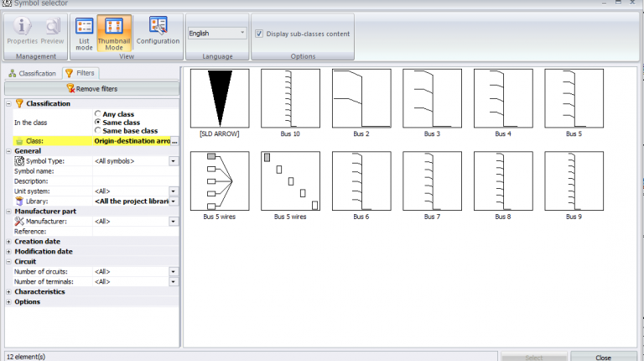The height and width of the screenshot is (361, 644).
Task: Open the Number of circuits dropdown
Action: [x=174, y=271]
